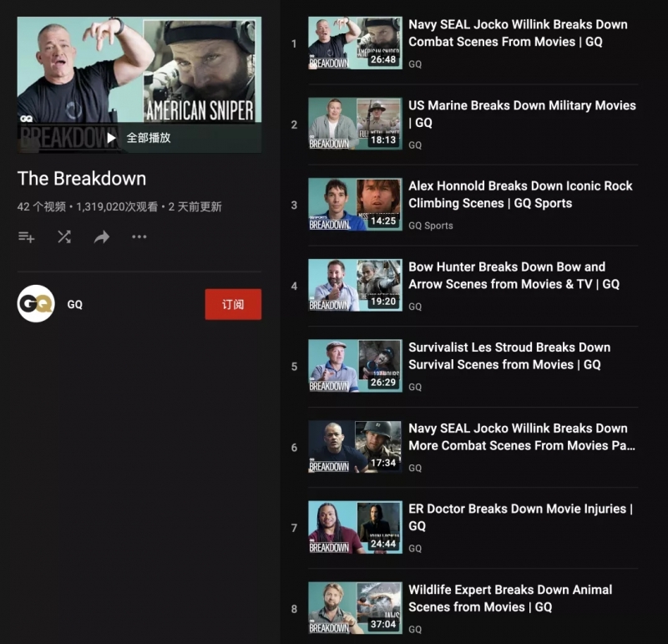Click GQ channel link under More Combat Scenes video

click(415, 468)
